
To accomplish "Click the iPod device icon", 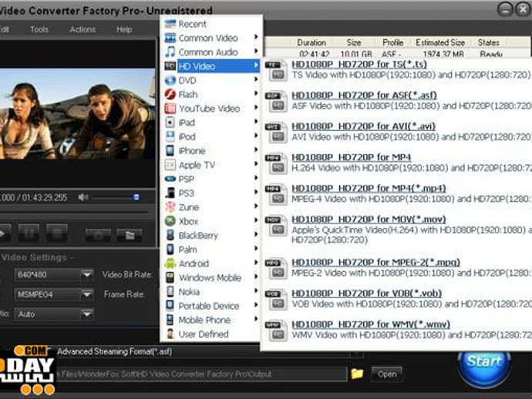I will pyautogui.click(x=170, y=136).
